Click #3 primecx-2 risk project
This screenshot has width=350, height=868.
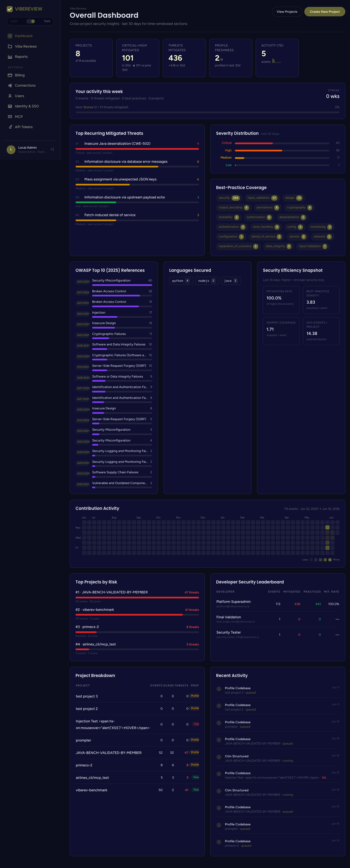[x=137, y=631]
